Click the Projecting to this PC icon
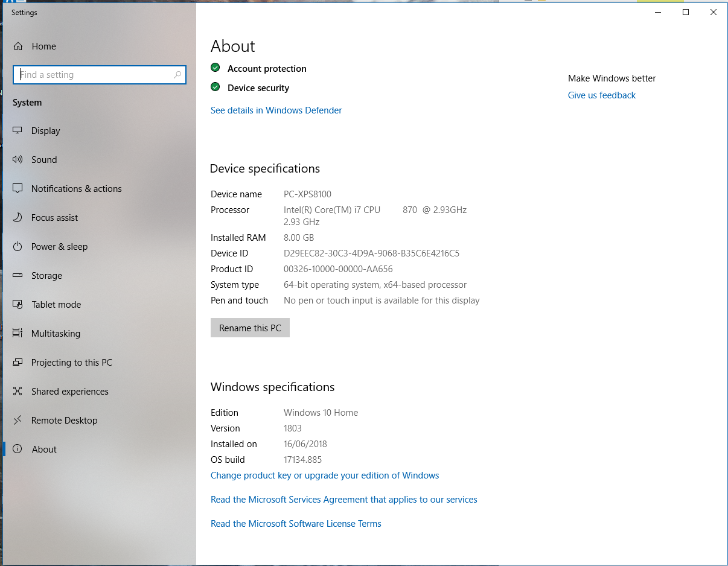 point(18,363)
